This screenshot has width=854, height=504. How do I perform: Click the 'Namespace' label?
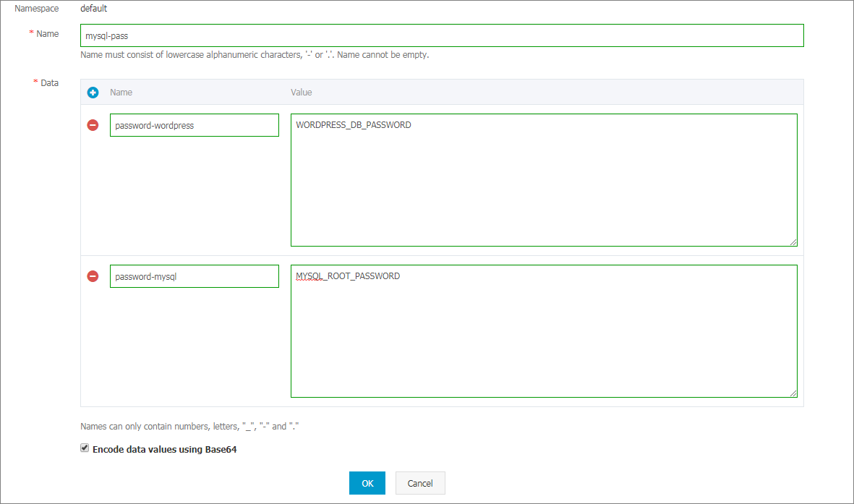pos(36,8)
